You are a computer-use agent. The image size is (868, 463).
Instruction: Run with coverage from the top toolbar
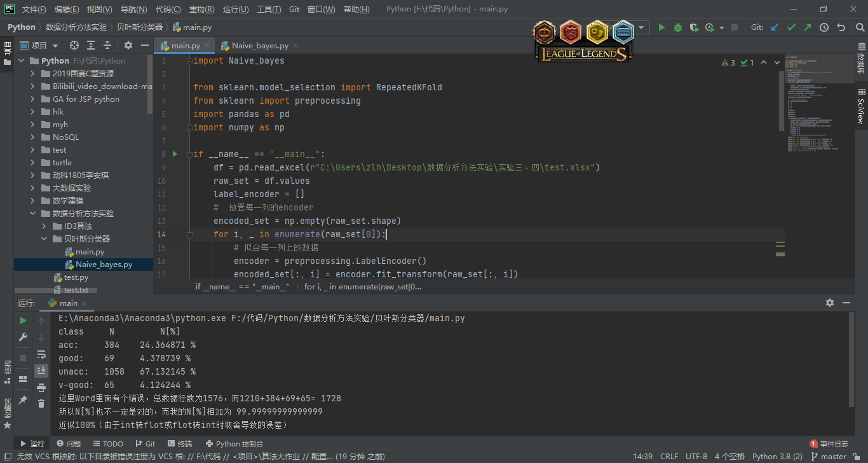(x=694, y=27)
